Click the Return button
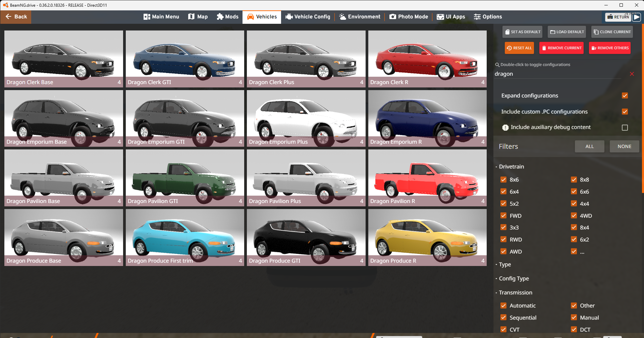The height and width of the screenshot is (338, 644). [618, 17]
